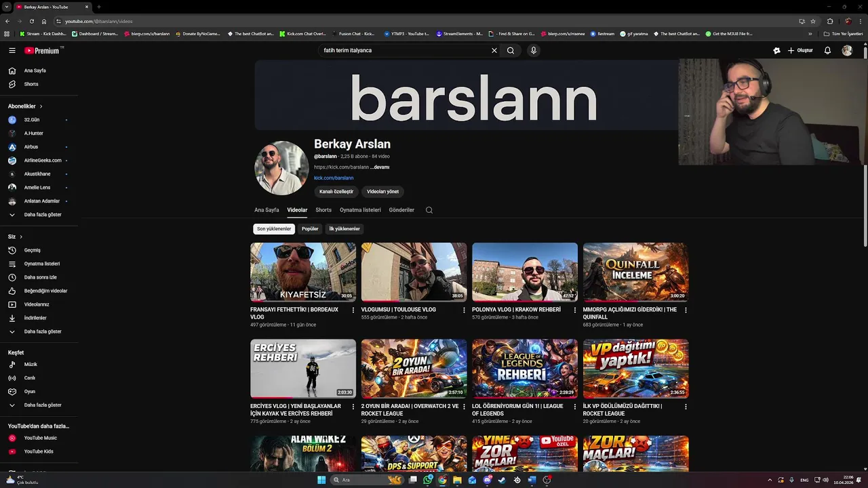Open the Windows Start button
The height and width of the screenshot is (488, 868).
(321, 480)
